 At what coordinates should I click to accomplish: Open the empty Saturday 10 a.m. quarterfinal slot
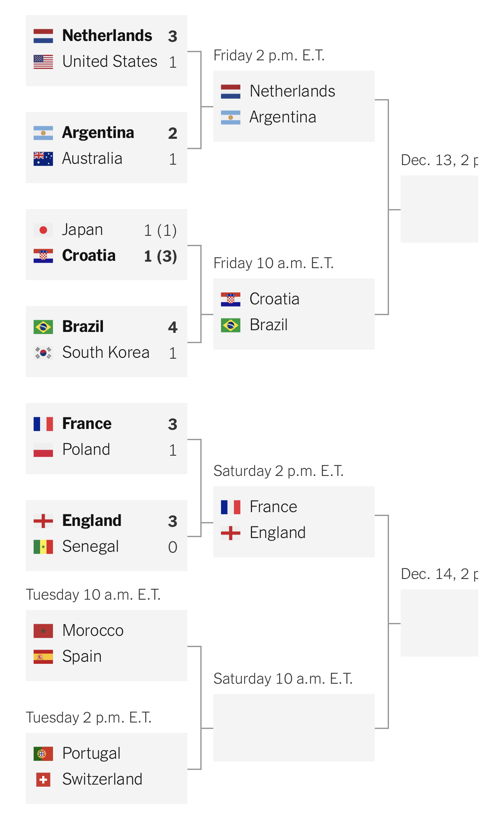tap(294, 728)
